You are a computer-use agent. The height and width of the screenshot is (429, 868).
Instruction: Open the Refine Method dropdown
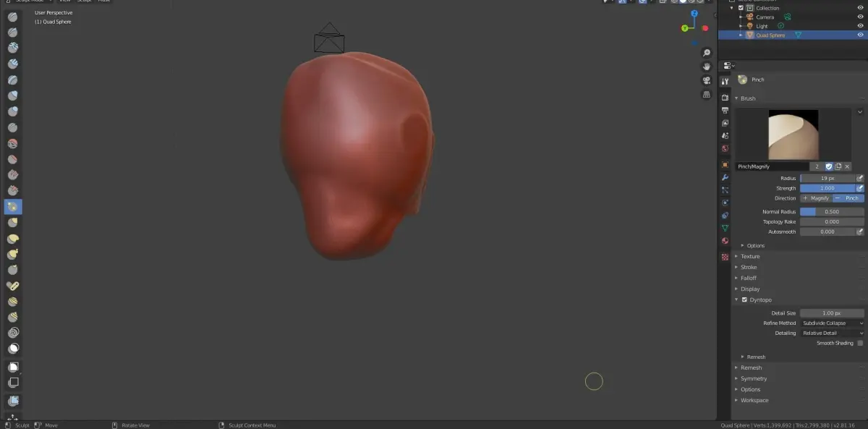click(832, 323)
